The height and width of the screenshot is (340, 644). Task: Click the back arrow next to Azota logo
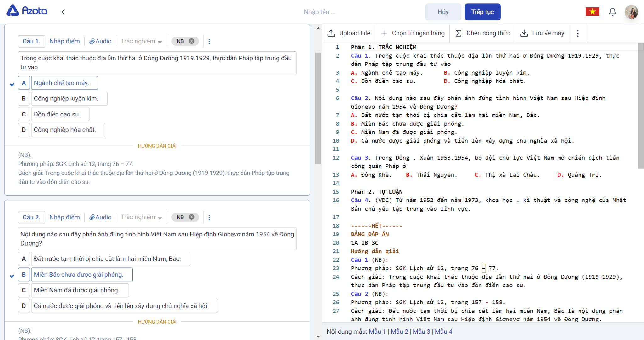[x=63, y=12]
